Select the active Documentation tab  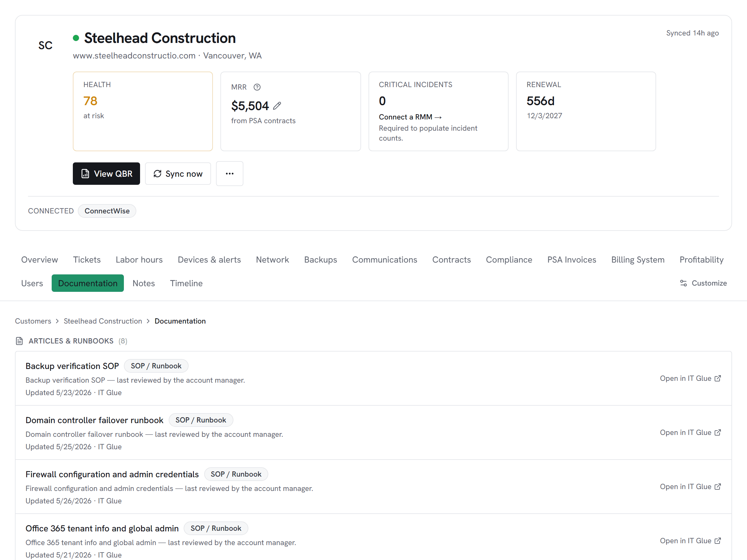[88, 283]
